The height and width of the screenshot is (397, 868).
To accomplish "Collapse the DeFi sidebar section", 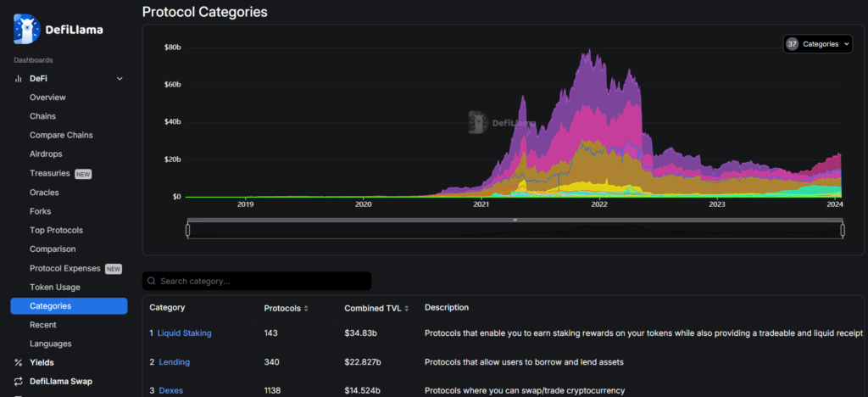I will pos(120,79).
